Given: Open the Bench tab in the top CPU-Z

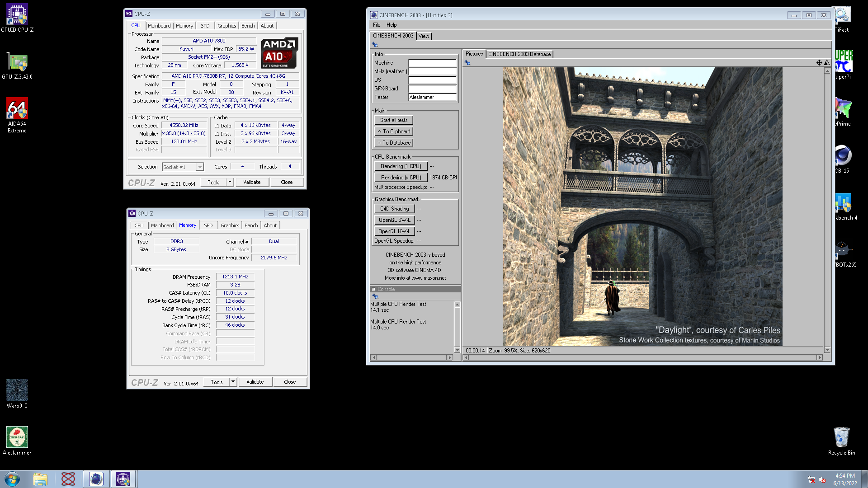Looking at the screenshot, I should tap(248, 26).
